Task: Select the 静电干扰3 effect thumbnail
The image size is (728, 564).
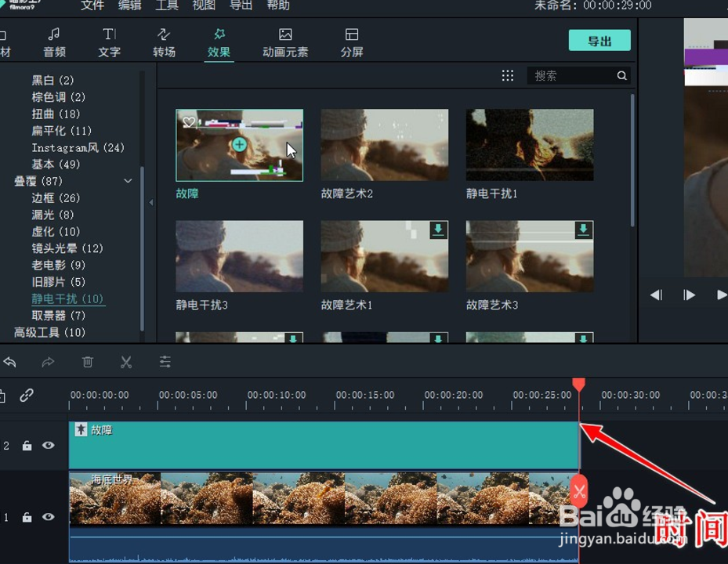Action: (240, 256)
